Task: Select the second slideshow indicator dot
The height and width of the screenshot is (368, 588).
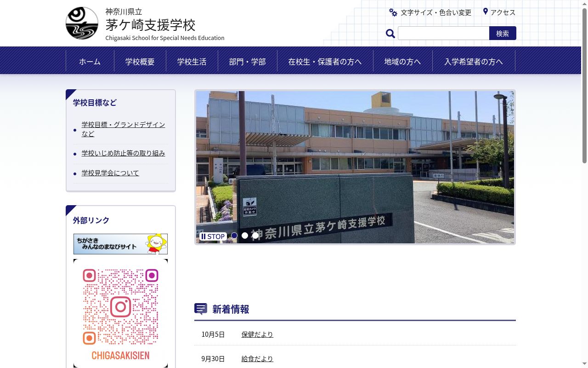Action: (x=245, y=236)
